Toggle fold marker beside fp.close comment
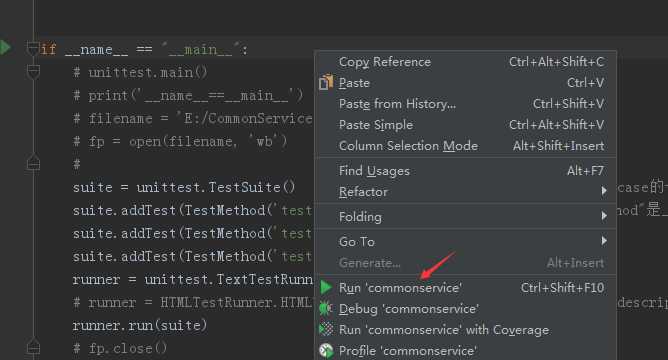 (33, 347)
